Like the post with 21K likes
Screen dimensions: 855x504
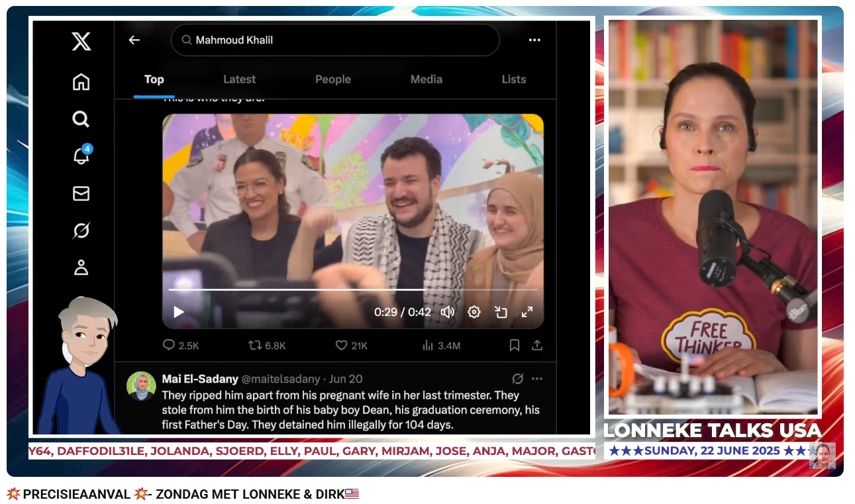pos(351,346)
